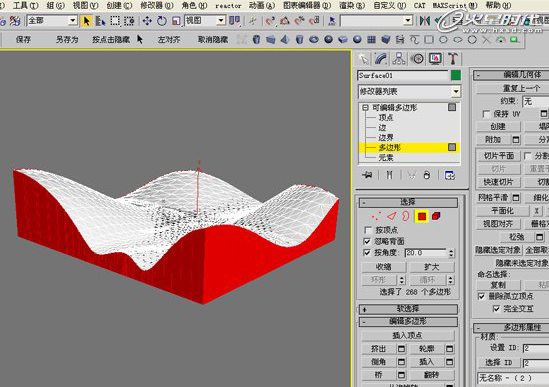Collapse the 可编辑多边形 modifier tree
This screenshot has height=387, width=549.
tap(366, 108)
